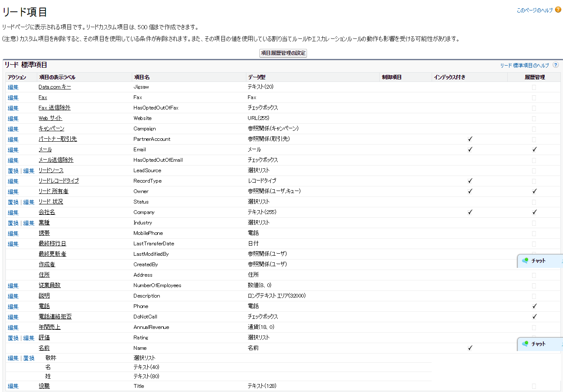Click the チャット widget icon beside the 名前 row
Image resolution: width=563 pixels, height=392 pixels.
click(525, 344)
